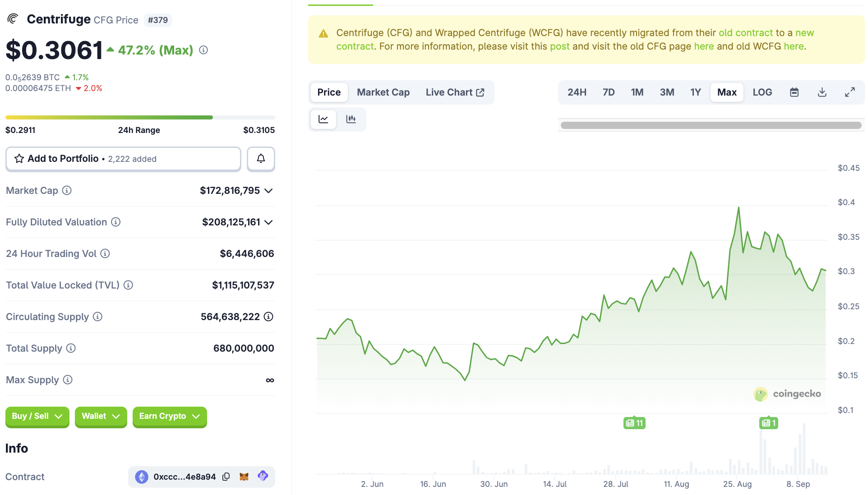This screenshot has width=868, height=495.
Task: Switch to line chart view
Action: (323, 119)
